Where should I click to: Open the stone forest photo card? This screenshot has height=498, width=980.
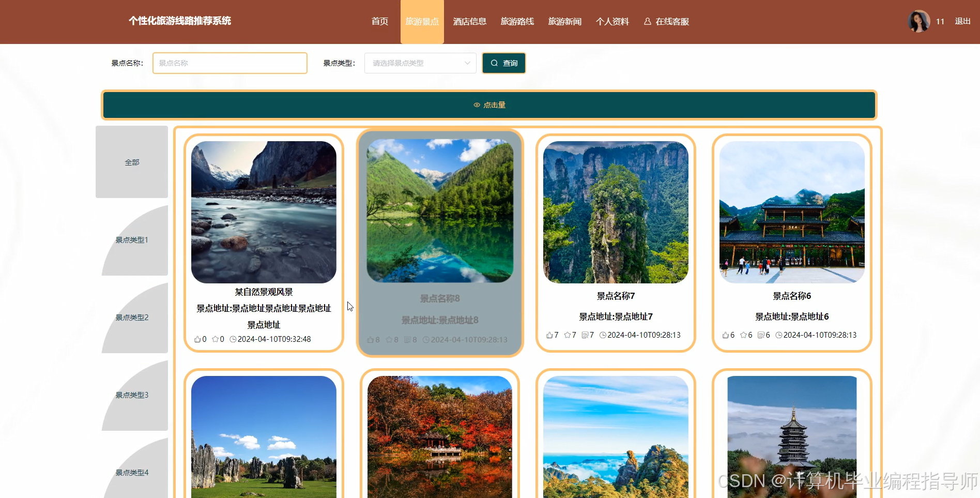264,437
